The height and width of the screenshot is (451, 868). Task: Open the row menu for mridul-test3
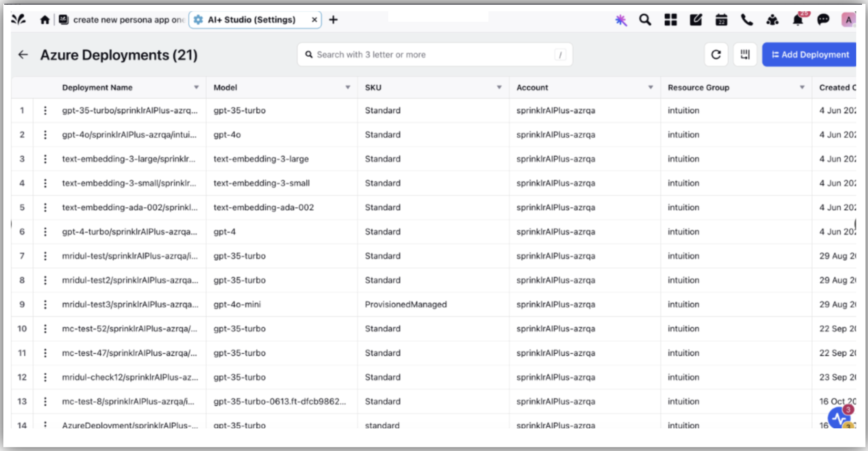point(45,305)
